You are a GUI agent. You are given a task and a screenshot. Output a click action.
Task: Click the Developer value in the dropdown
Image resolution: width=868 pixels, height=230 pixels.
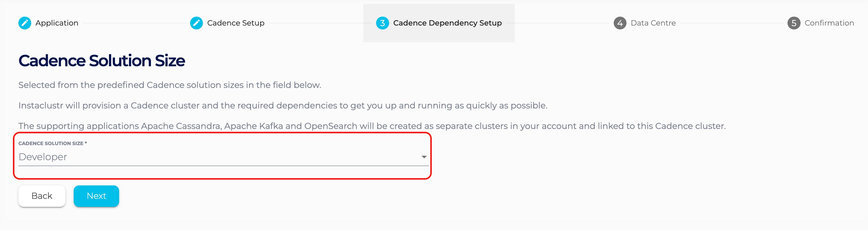tap(43, 157)
